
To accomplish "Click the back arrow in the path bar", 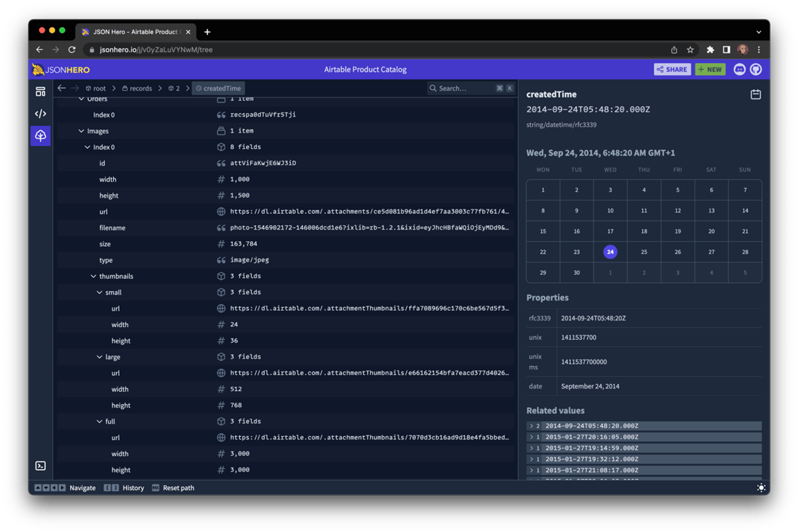I will click(x=61, y=88).
